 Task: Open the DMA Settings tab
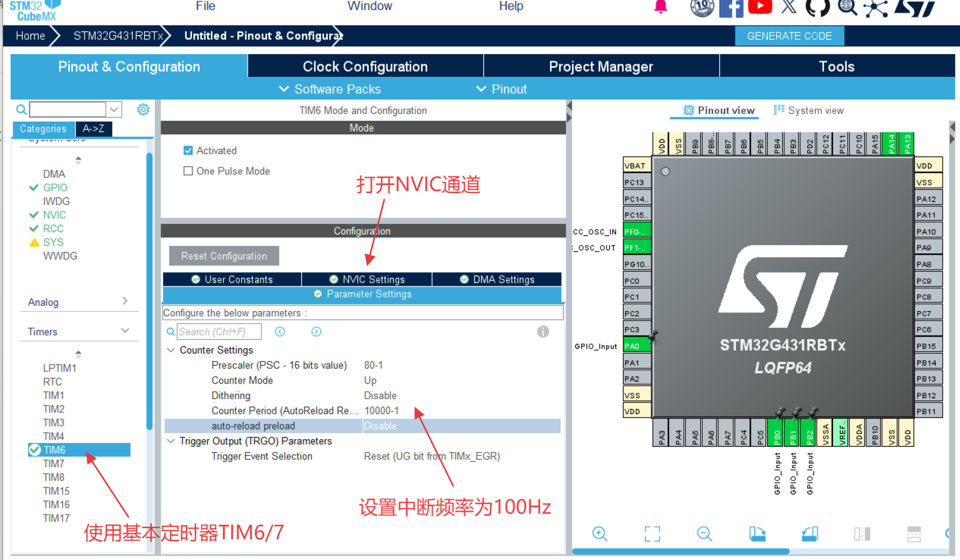[497, 279]
